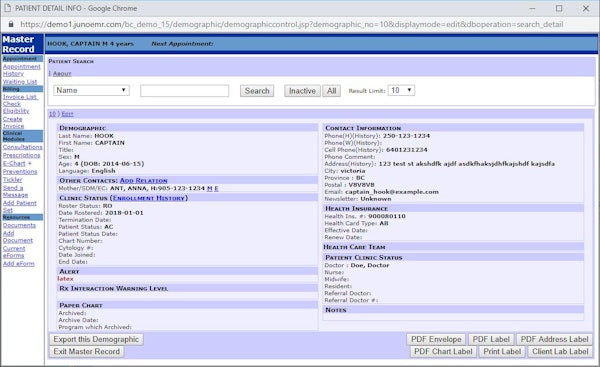Click Exit Master Record button
This screenshot has height=367, width=600.
86,351
